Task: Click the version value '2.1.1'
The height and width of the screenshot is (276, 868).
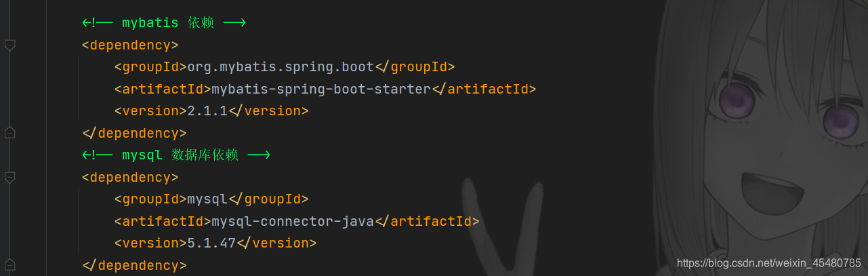Action: tap(208, 111)
